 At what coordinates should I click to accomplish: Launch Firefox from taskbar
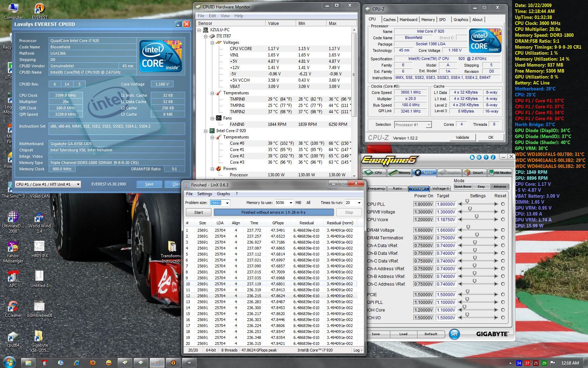point(93,362)
